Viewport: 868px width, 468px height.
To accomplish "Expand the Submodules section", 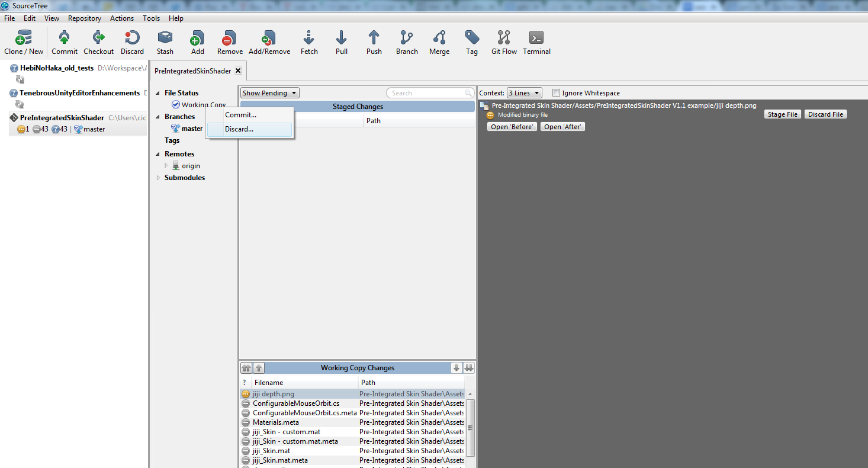I will pos(158,178).
